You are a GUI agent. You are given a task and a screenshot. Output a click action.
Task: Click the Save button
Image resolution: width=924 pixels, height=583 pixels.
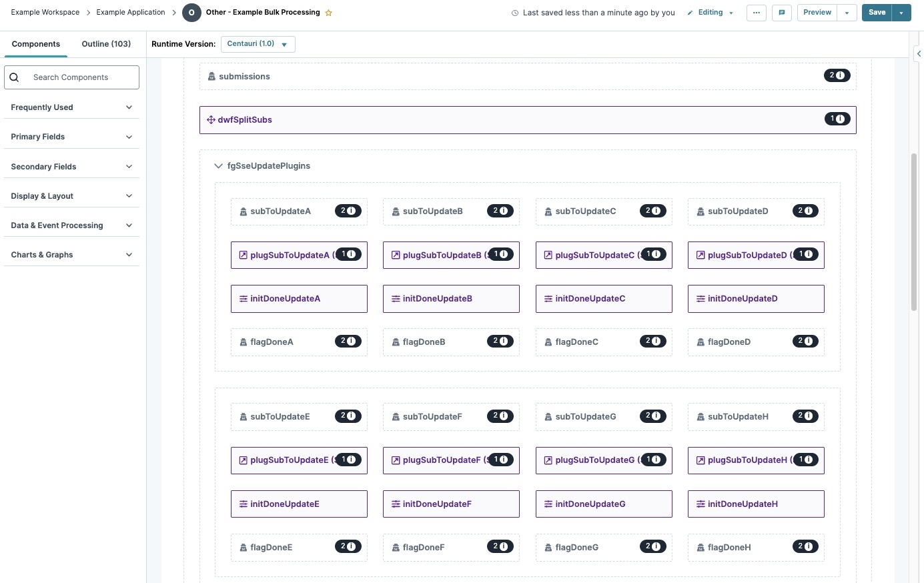point(877,13)
